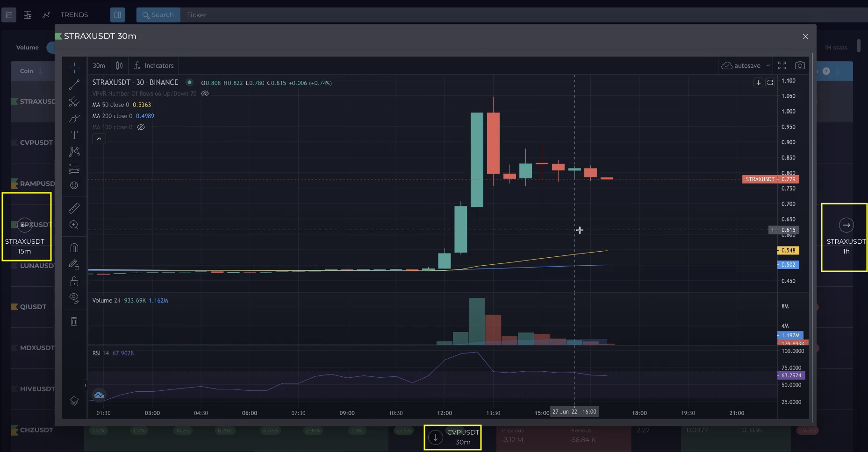Image resolution: width=868 pixels, height=452 pixels.
Task: Toggle hide all drawings eye icon
Action: pyautogui.click(x=74, y=297)
